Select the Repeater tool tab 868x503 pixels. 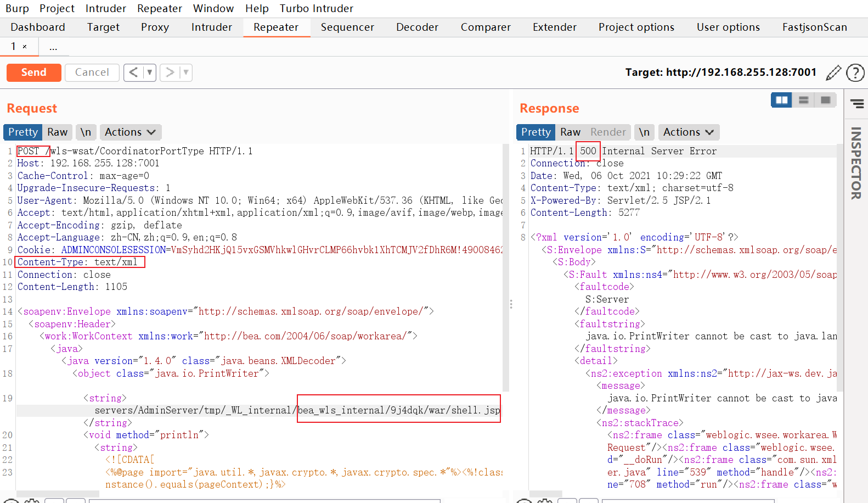(276, 27)
